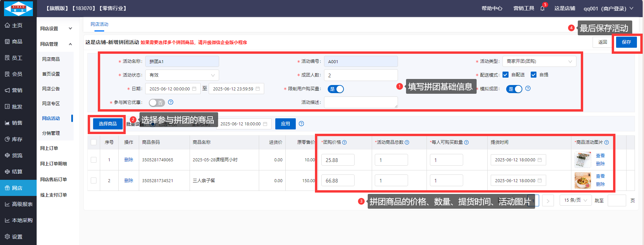This screenshot has width=644, height=245.
Task: Go to 销售 in left navigation
Action: point(17,123)
